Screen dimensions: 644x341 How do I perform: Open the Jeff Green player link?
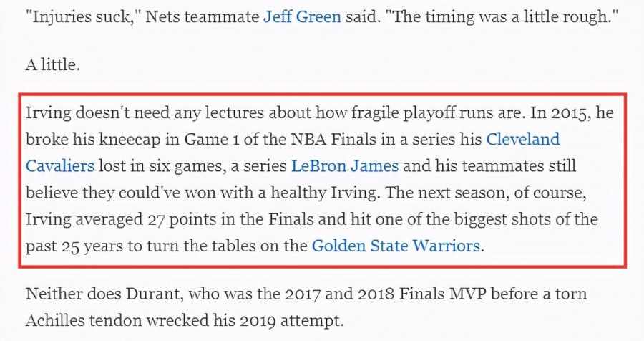pos(301,16)
